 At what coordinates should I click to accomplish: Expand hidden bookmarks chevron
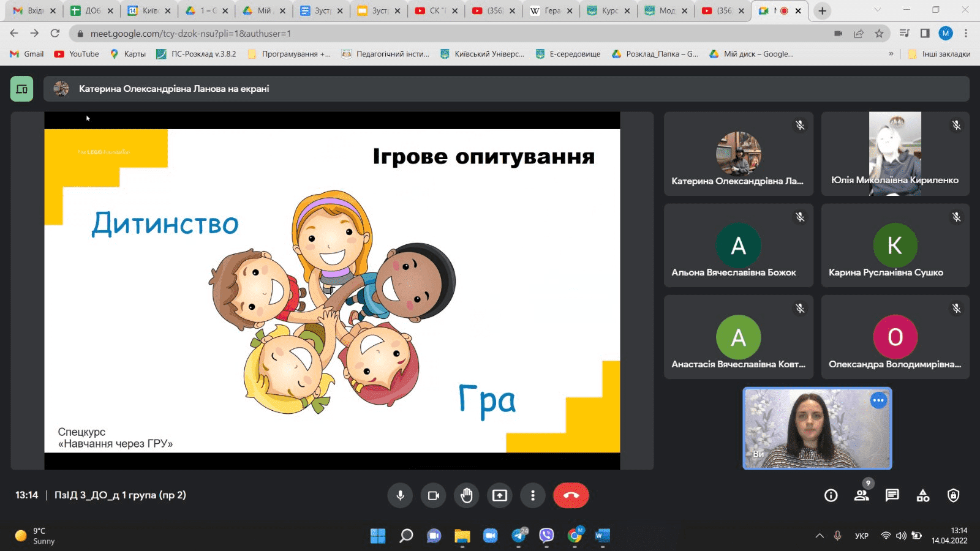point(891,54)
